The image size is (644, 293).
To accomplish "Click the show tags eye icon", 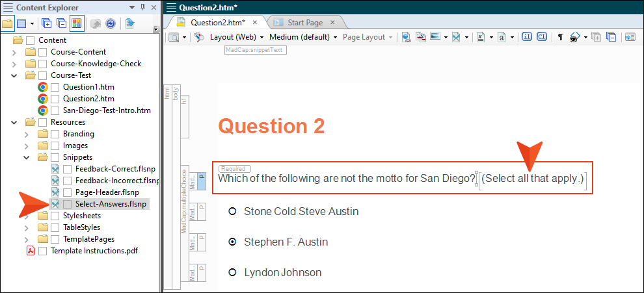I will (574, 37).
